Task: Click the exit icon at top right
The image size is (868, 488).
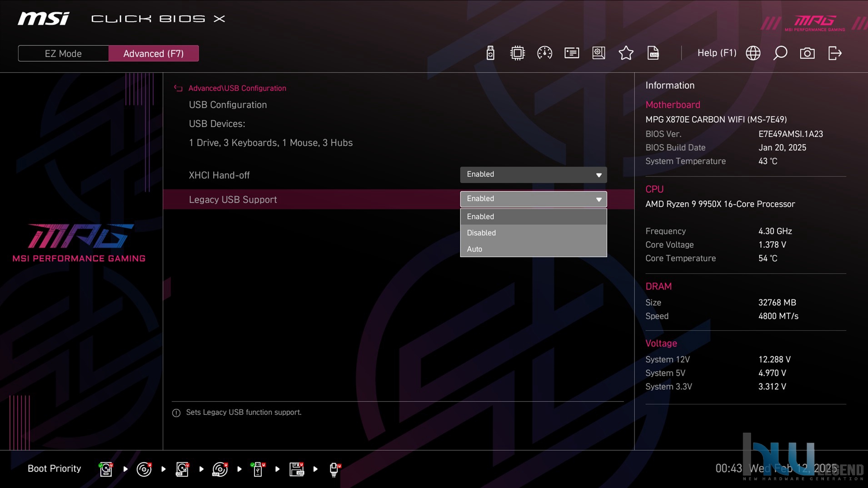Action: pos(835,53)
